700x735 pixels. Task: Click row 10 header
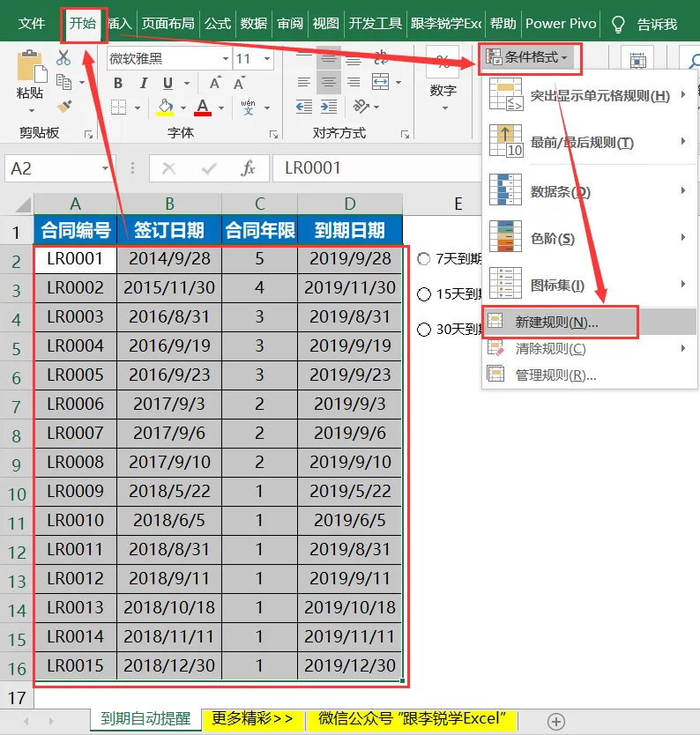17,494
